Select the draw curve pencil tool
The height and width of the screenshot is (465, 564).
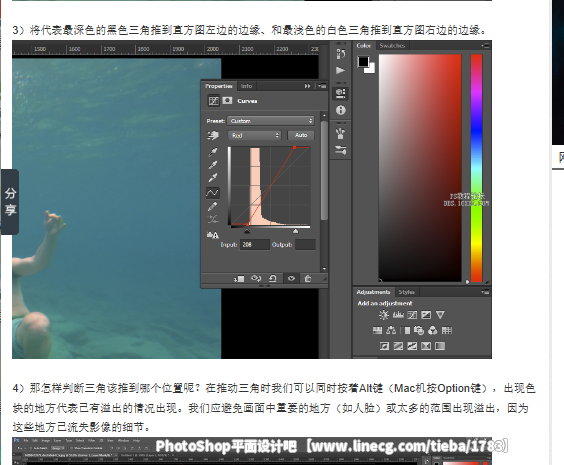[x=213, y=206]
